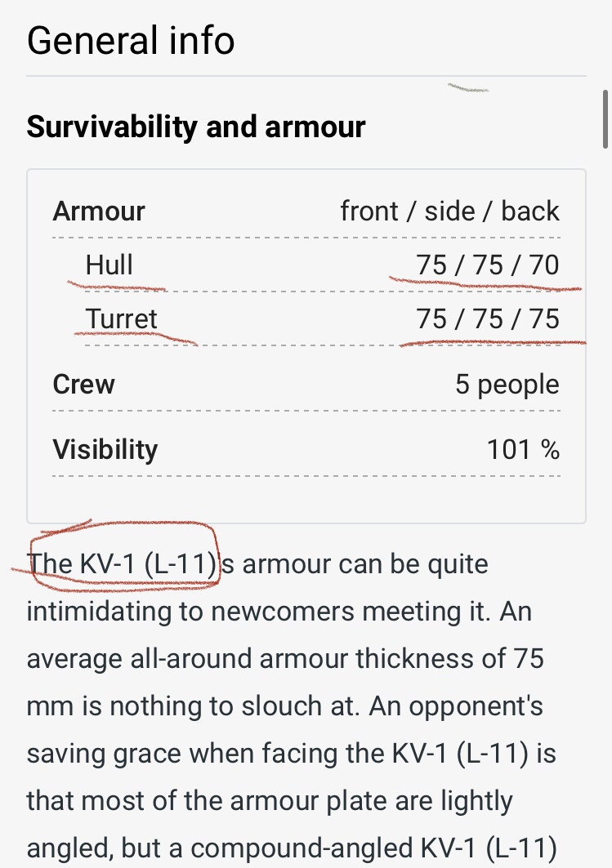Select the Turret row label

[121, 318]
